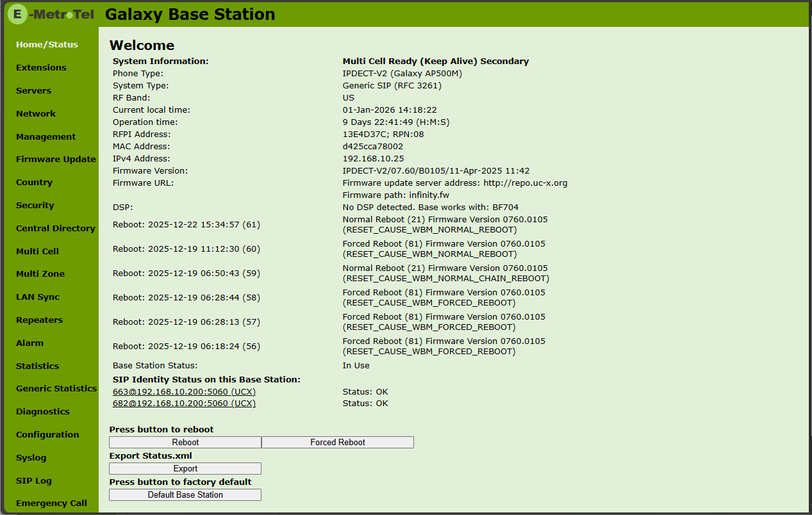Image resolution: width=812 pixels, height=515 pixels.
Task: Go to the Servers menu item
Action: (x=33, y=91)
